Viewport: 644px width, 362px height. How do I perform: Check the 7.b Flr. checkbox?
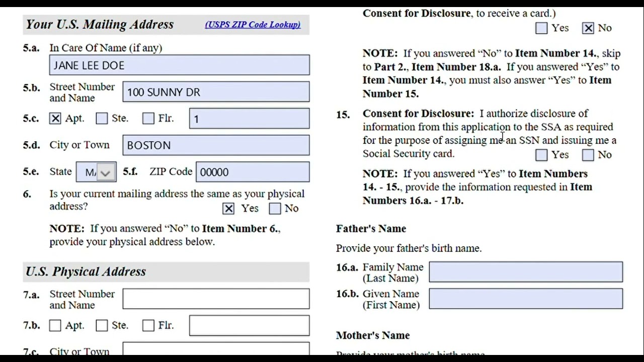pyautogui.click(x=148, y=326)
